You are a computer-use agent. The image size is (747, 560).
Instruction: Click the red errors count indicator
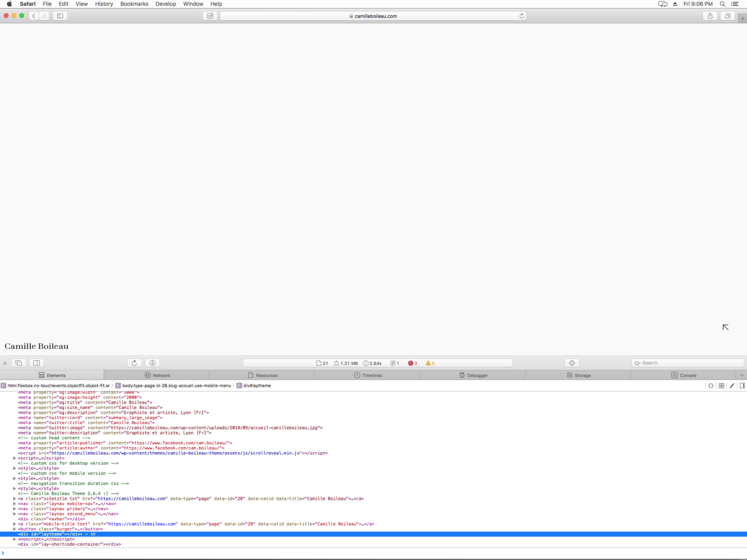coord(412,363)
